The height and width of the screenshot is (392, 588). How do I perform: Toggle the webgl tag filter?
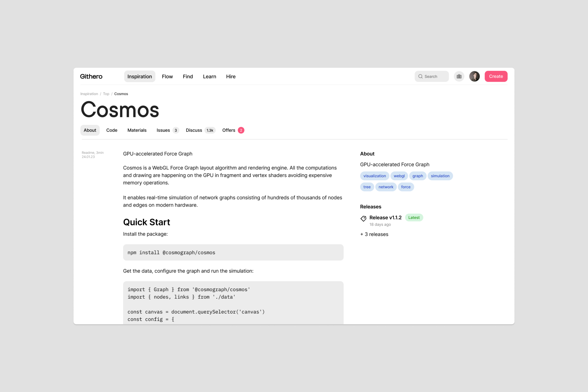399,176
